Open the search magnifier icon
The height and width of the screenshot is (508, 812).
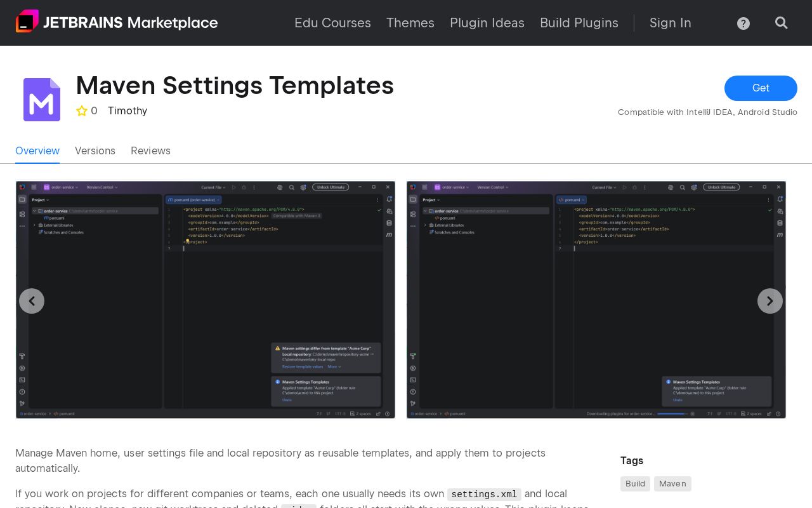click(782, 23)
